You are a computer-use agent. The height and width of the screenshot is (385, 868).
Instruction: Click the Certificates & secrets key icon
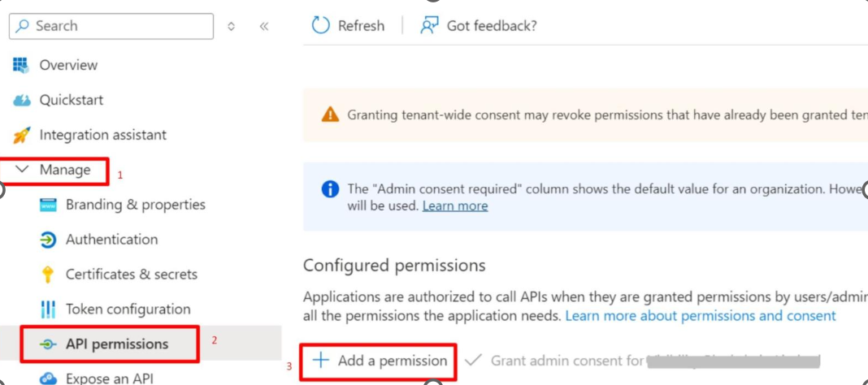point(48,275)
